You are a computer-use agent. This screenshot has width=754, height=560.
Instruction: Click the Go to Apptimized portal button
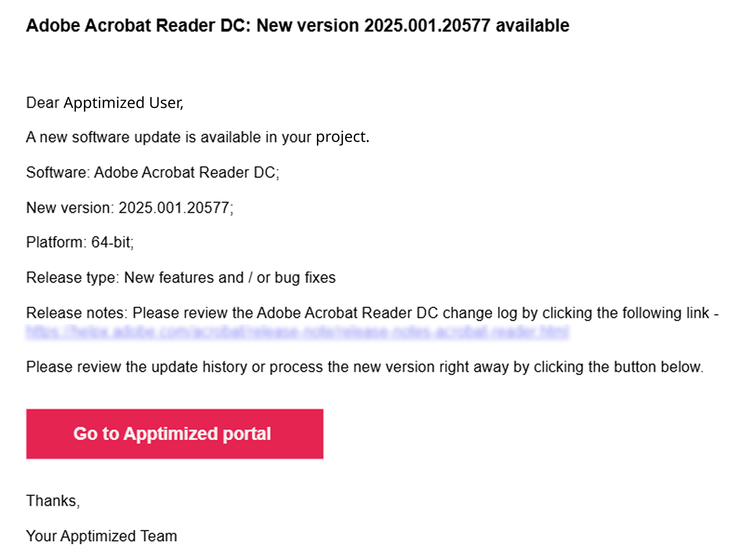175,434
